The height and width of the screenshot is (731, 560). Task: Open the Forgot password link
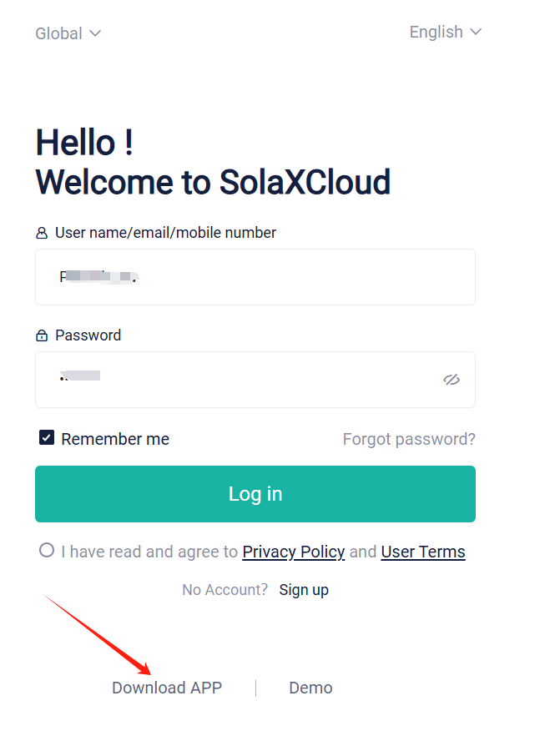(409, 439)
